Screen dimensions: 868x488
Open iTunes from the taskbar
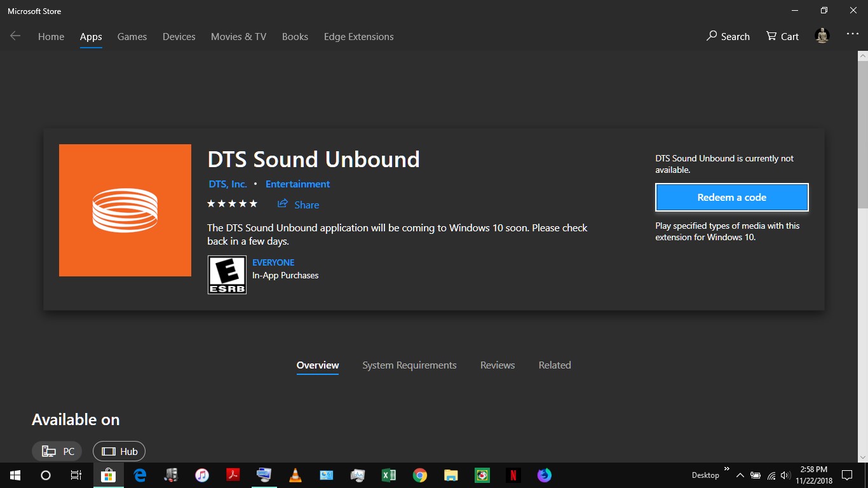(202, 475)
